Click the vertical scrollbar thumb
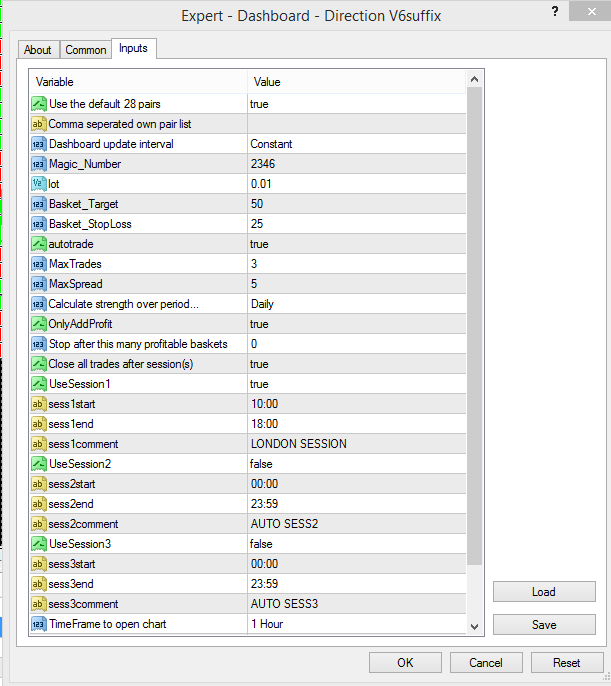611x686 pixels. coord(475,326)
